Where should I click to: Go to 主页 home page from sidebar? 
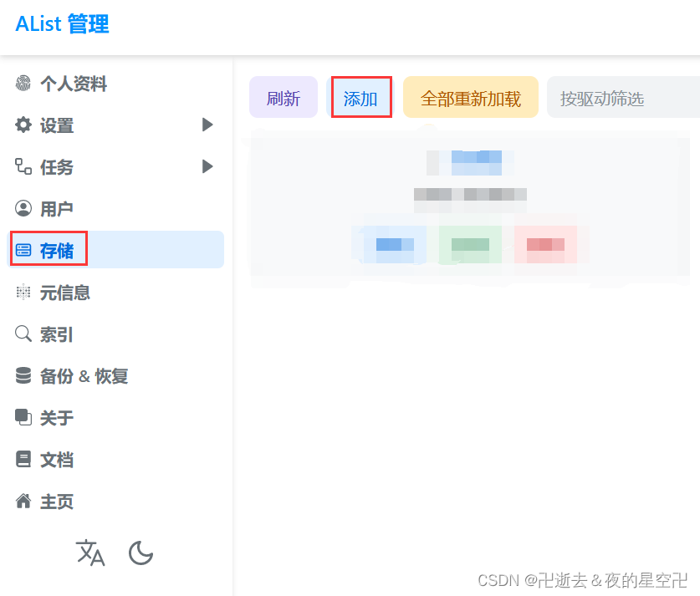click(x=23, y=501)
